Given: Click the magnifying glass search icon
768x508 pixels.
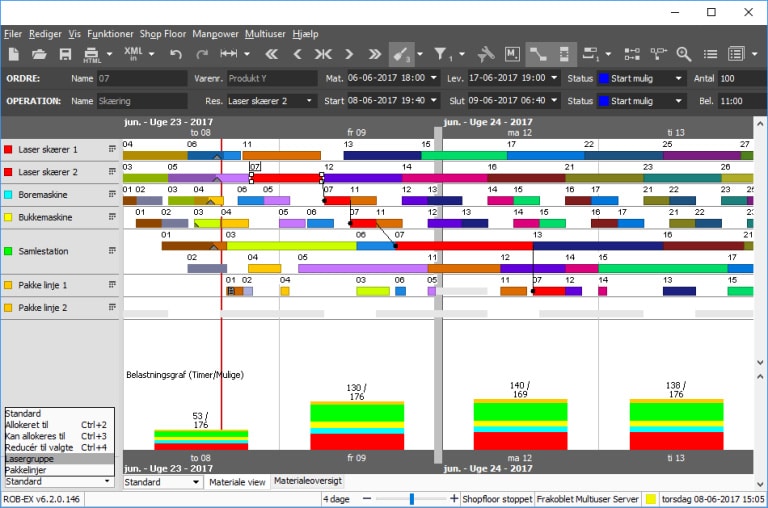Looking at the screenshot, I should [684, 54].
